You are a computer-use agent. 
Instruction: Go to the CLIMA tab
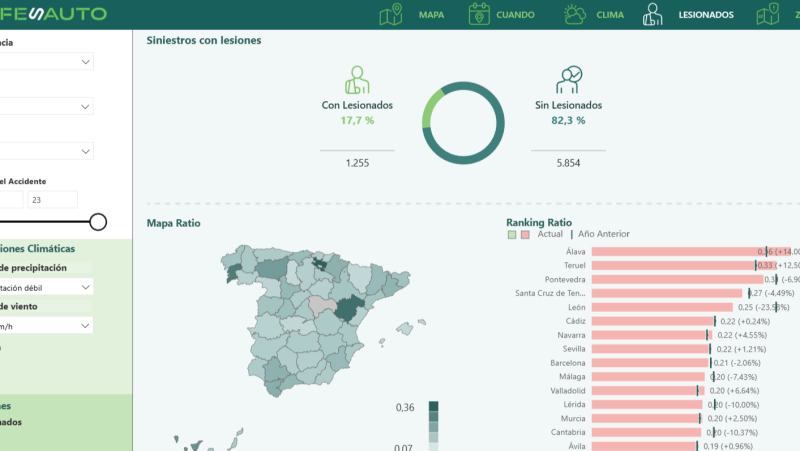tap(610, 15)
